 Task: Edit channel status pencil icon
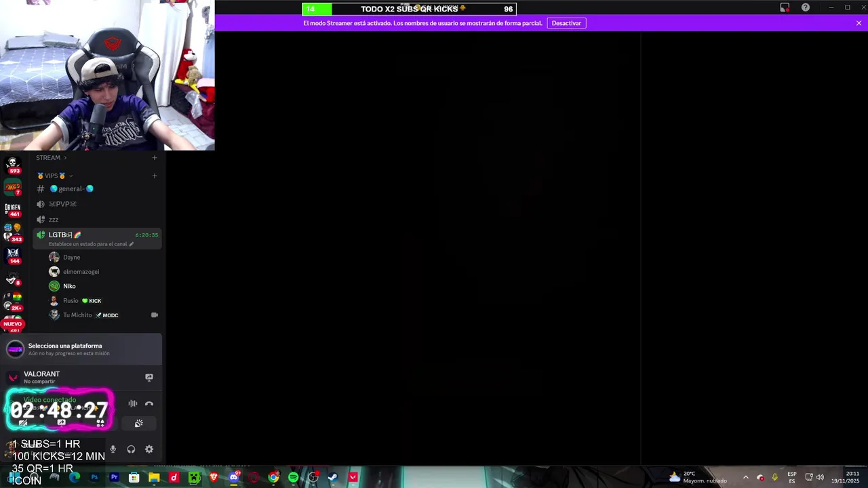point(132,244)
